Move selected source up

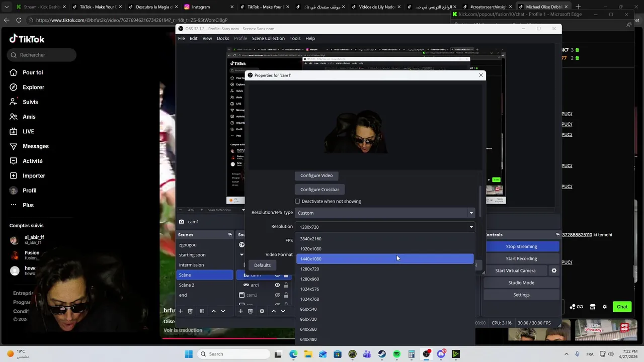click(x=273, y=311)
